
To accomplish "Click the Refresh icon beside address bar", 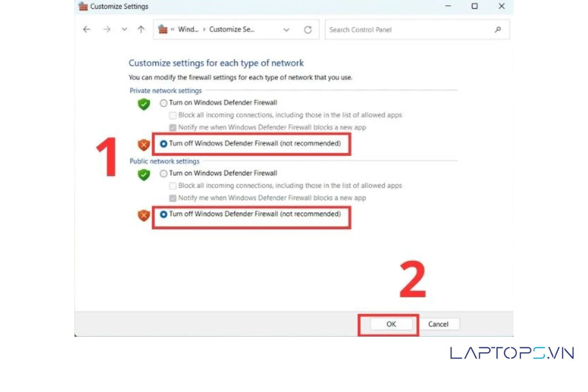I will tap(308, 30).
